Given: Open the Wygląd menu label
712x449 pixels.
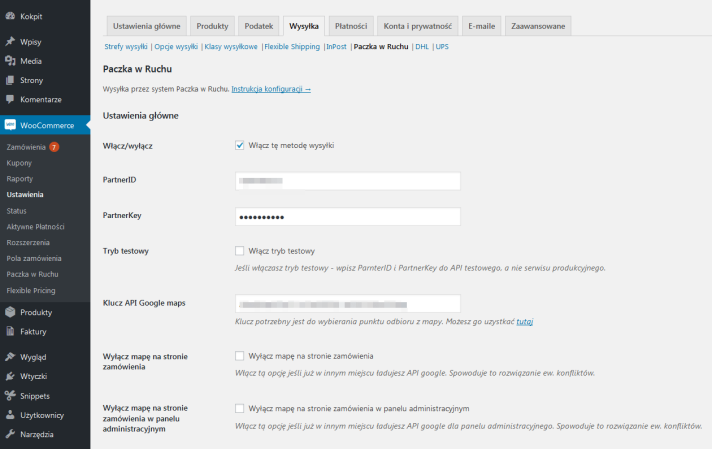Looking at the screenshot, I should coord(33,357).
